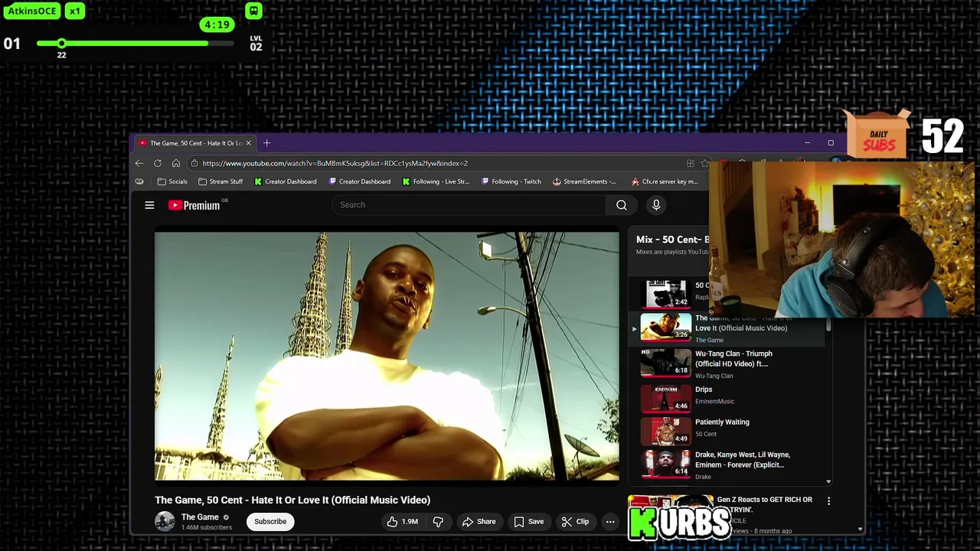Open 'Wu-Tang Clan - Triumph' title text

733,359
